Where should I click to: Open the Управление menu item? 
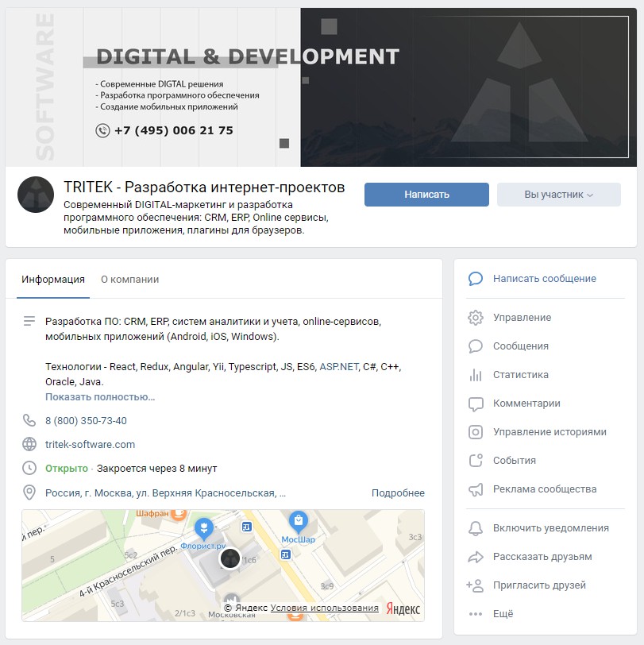522,318
